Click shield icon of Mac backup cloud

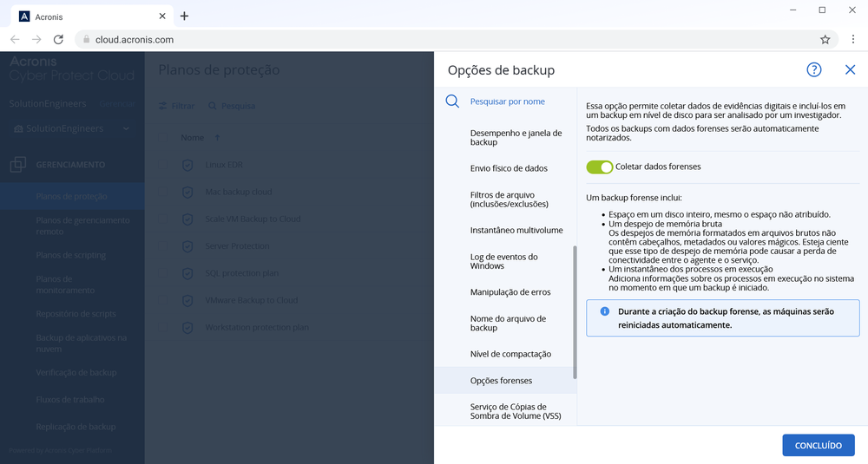point(187,192)
